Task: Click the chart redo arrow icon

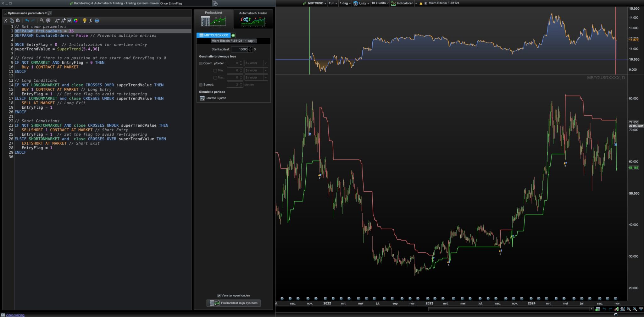Action: tap(610, 309)
